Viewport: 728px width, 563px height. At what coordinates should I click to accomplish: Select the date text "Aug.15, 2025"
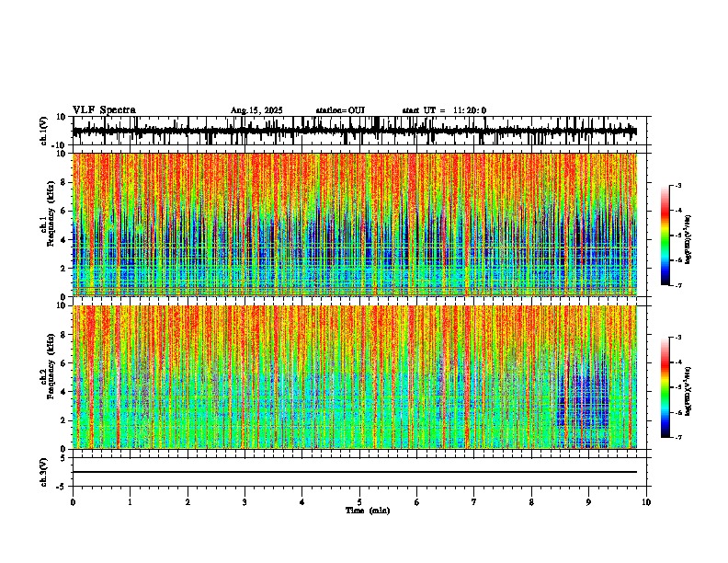pyautogui.click(x=256, y=110)
